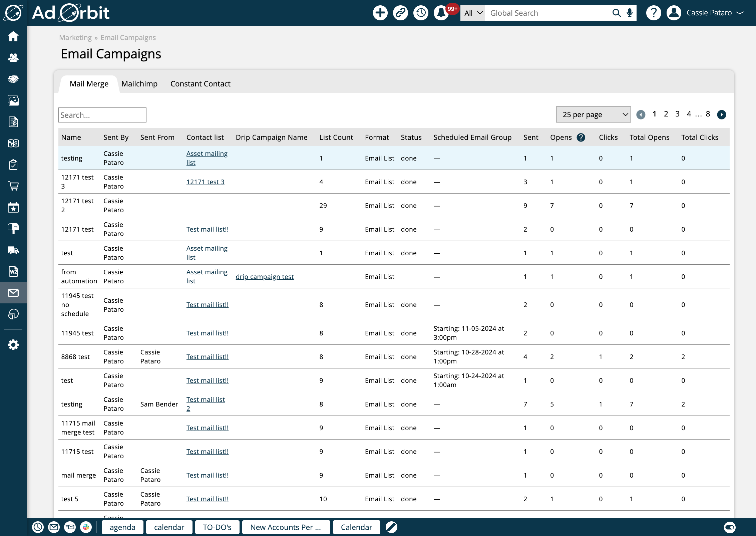The height and width of the screenshot is (536, 756).
Task: Open the handshake Sales icon in sidebar
Action: 13,79
